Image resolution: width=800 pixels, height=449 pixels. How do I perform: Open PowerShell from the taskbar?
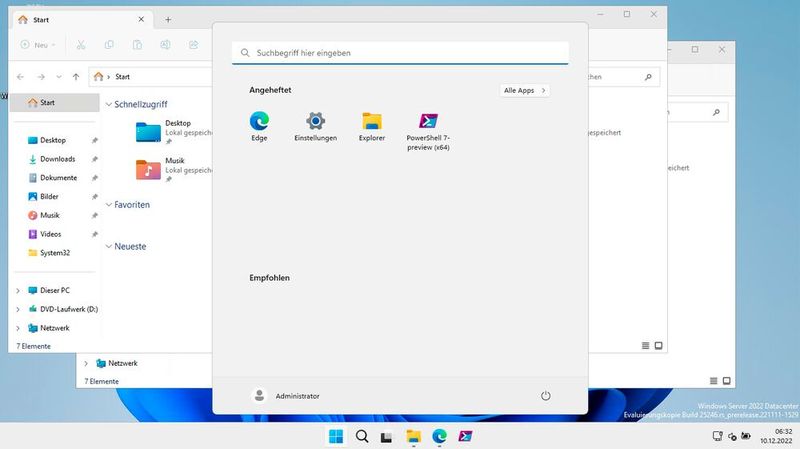[x=465, y=436]
